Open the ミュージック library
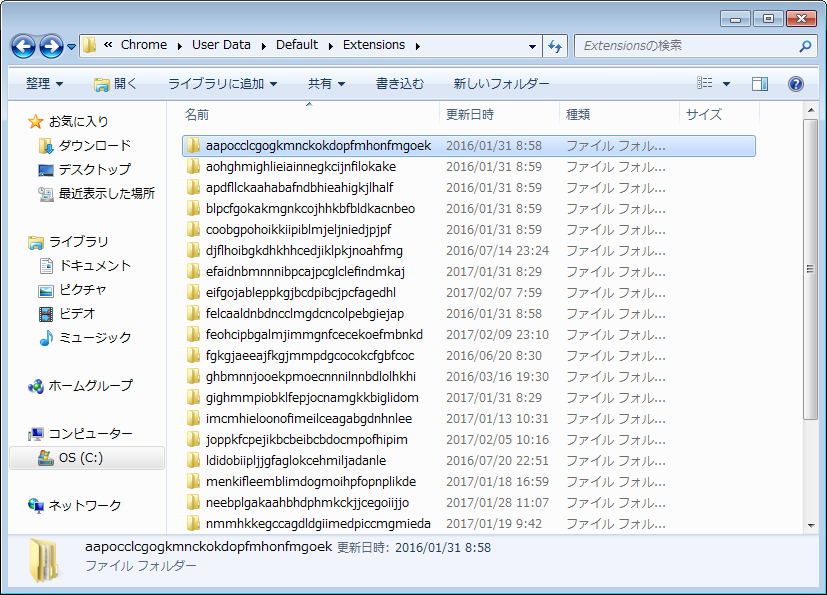The width and height of the screenshot is (827, 595). (x=85, y=338)
